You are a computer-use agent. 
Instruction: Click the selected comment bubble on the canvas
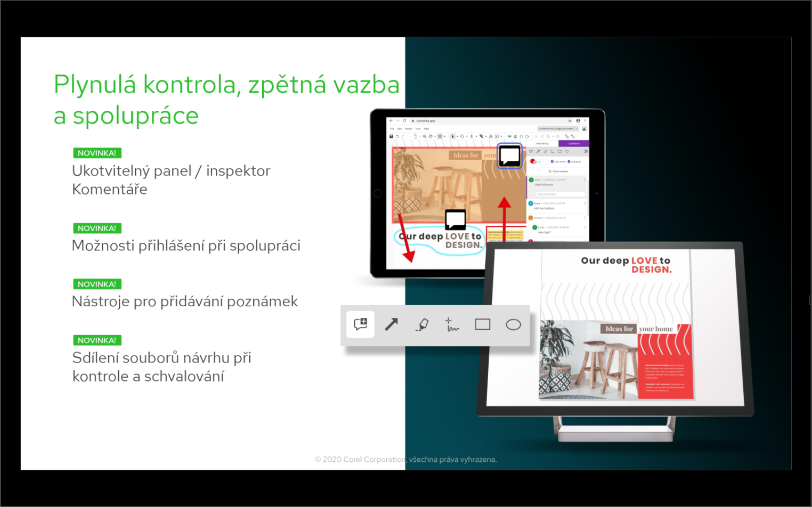pos(510,156)
